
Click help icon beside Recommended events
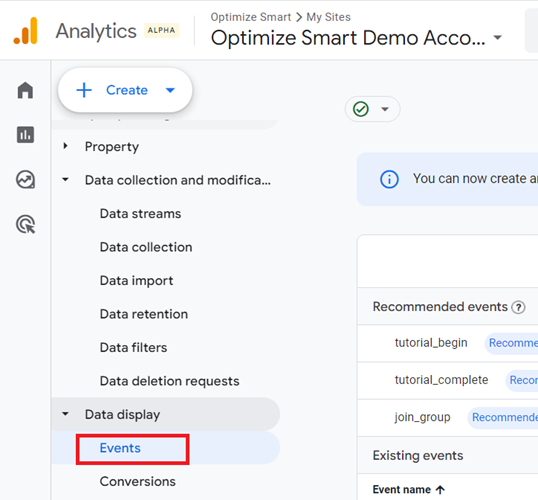518,307
